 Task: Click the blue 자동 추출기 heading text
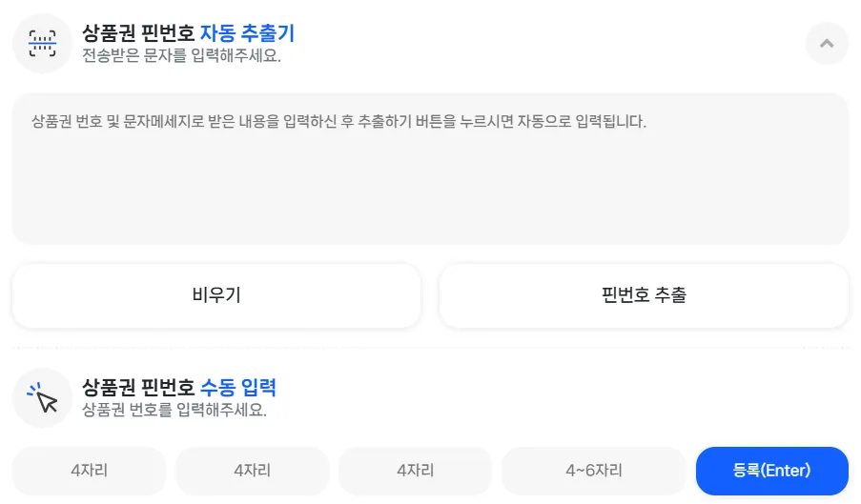pyautogui.click(x=247, y=33)
